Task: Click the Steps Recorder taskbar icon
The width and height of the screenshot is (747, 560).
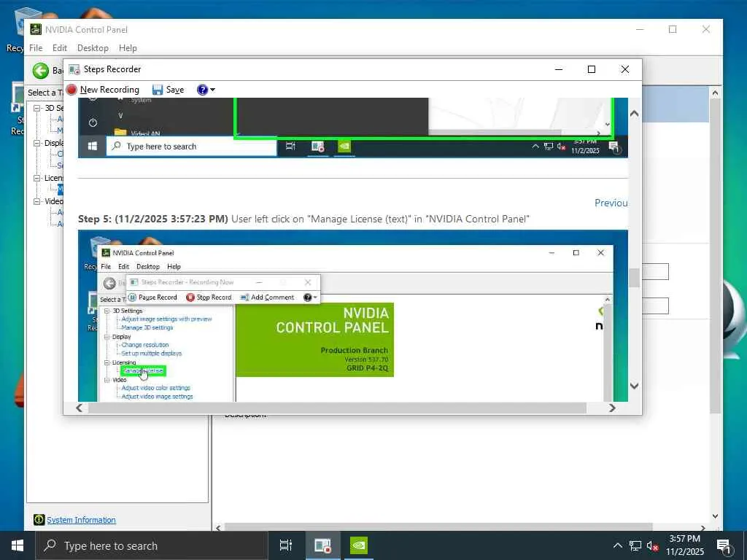Action: pos(322,545)
